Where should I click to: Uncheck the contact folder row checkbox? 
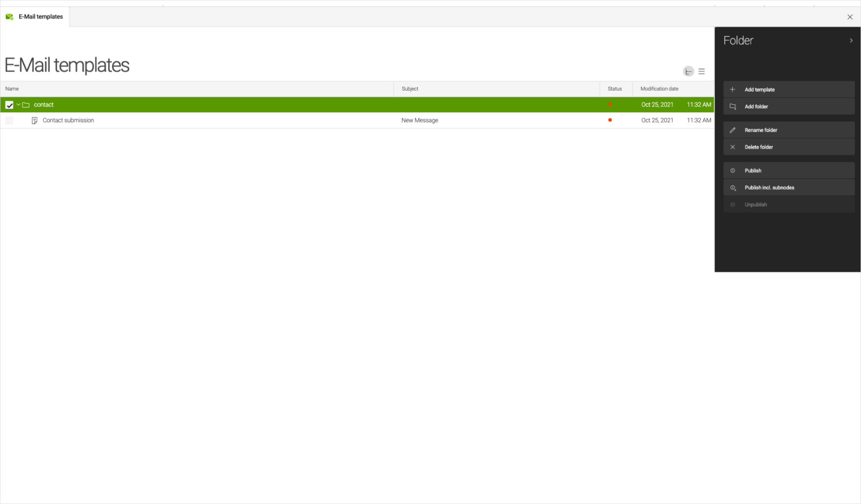tap(9, 104)
